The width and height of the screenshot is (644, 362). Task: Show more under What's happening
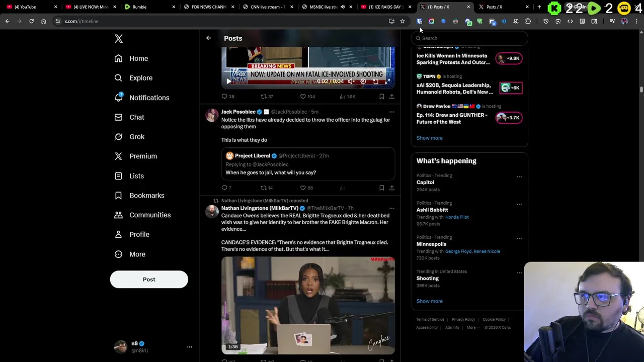coord(429,301)
